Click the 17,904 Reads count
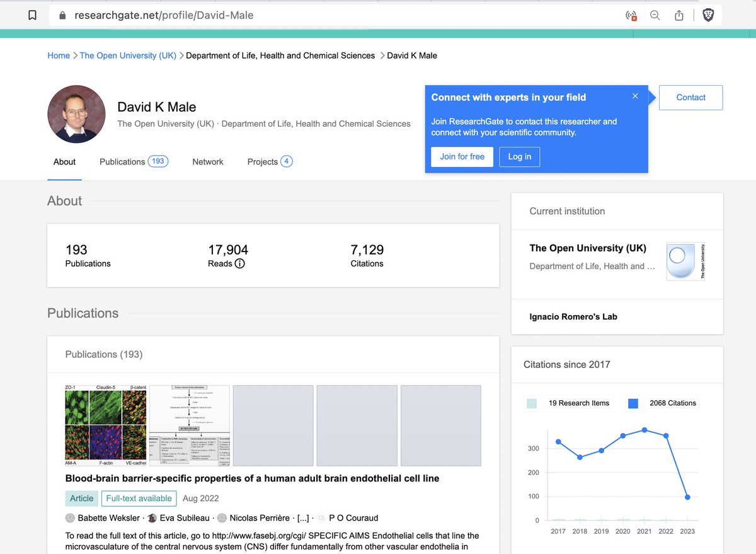The image size is (756, 554). tap(228, 250)
